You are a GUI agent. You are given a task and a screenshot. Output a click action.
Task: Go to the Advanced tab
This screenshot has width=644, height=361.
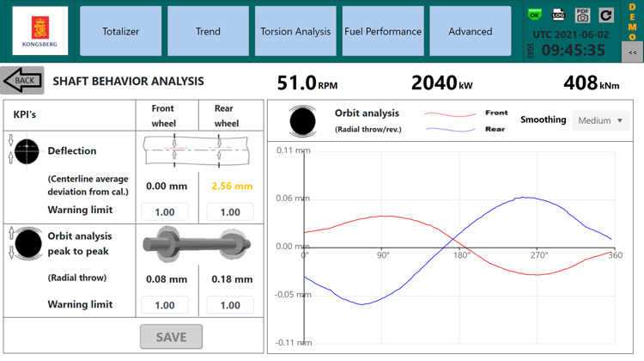point(471,32)
